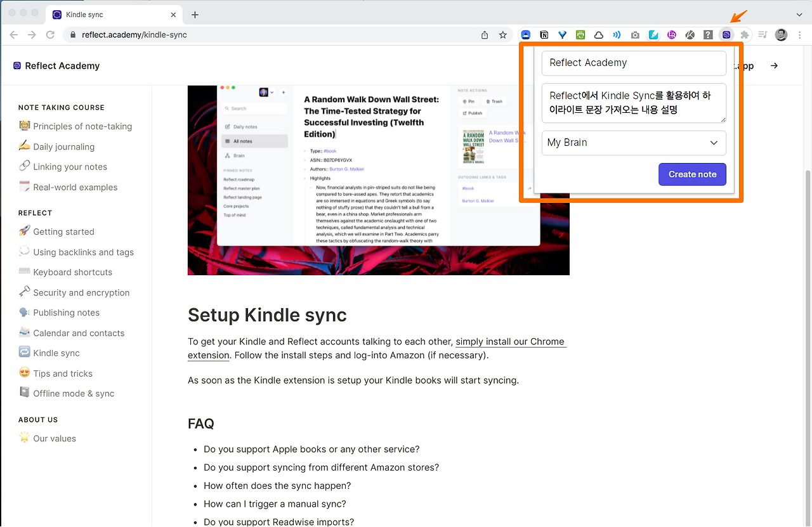Screen dimensions: 812x527
Task: Select Kindle sync in the sidebar
Action: (49, 353)
